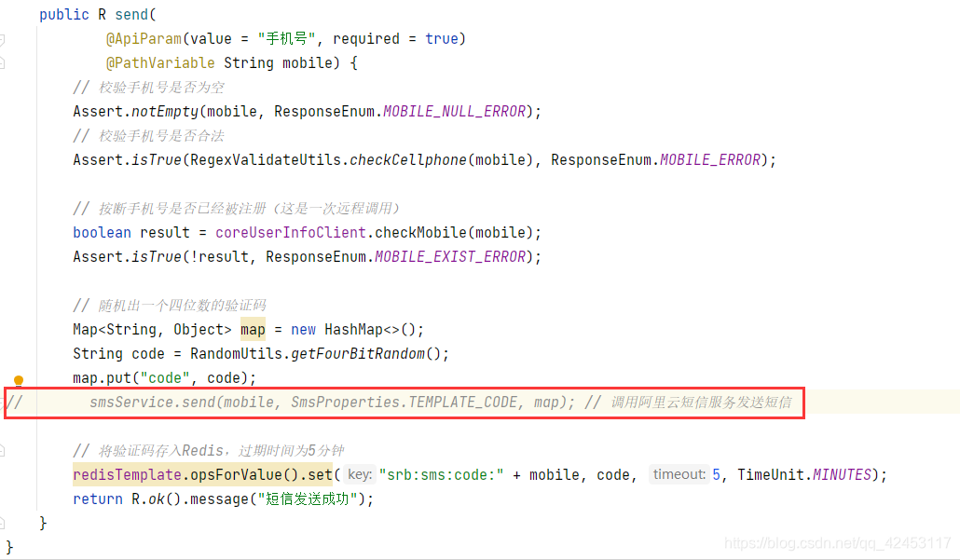Click the "required" attribute name
This screenshot has width=960, height=560.
pos(366,39)
